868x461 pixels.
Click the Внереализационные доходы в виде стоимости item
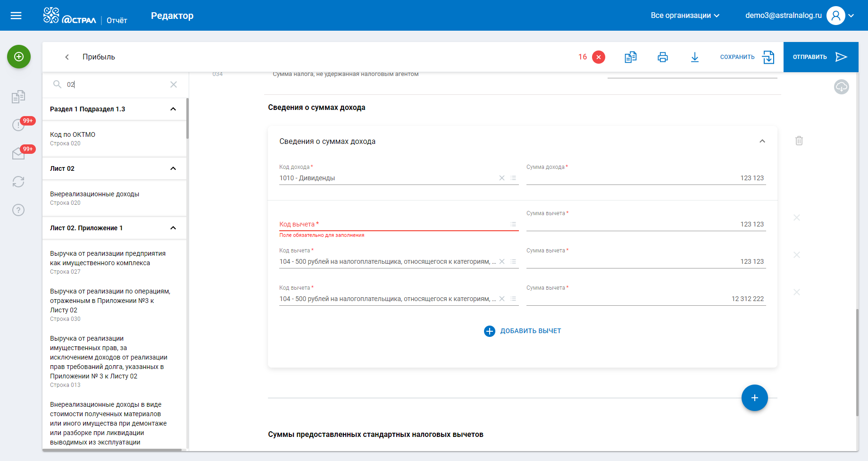[x=115, y=423]
